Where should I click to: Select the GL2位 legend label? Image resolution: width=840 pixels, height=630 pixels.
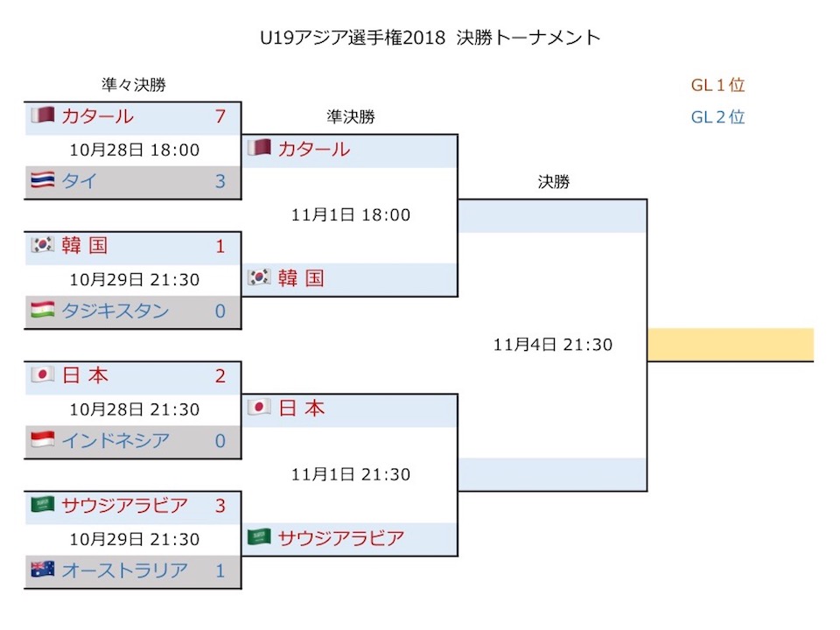[717, 116]
